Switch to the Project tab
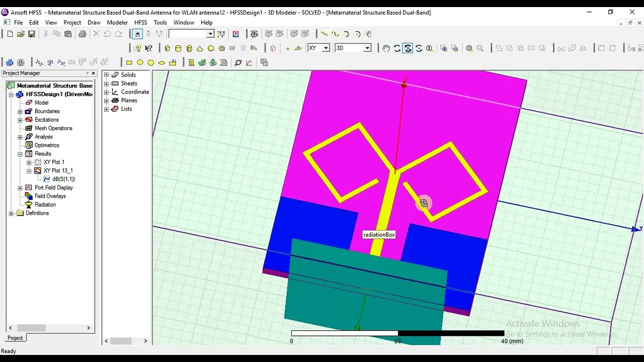The width and height of the screenshot is (644, 362). tap(15, 338)
